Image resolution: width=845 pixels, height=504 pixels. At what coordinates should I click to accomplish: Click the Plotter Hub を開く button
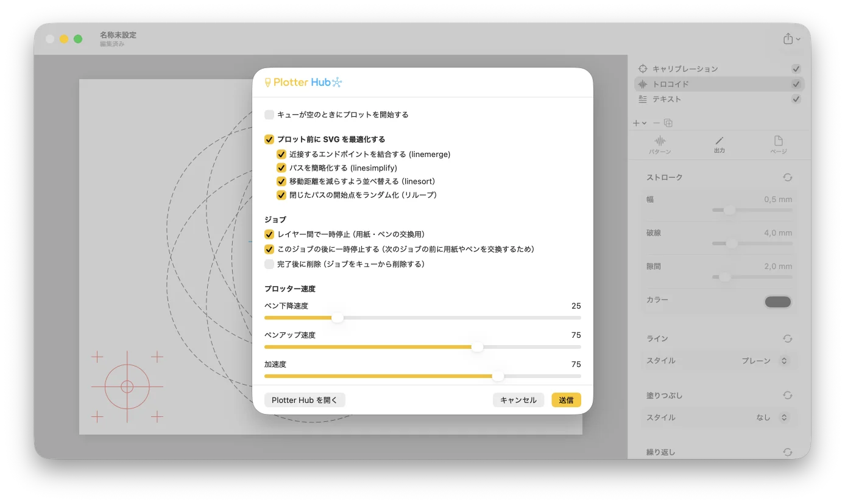305,400
